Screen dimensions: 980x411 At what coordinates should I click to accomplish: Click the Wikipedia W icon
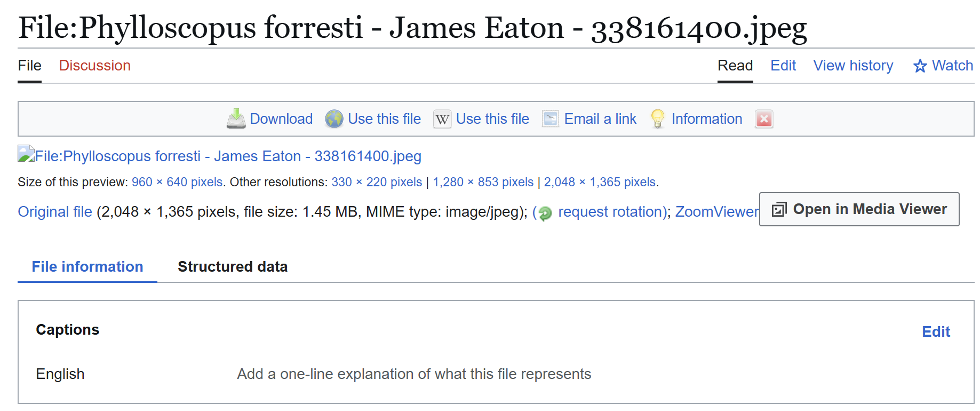tap(442, 118)
